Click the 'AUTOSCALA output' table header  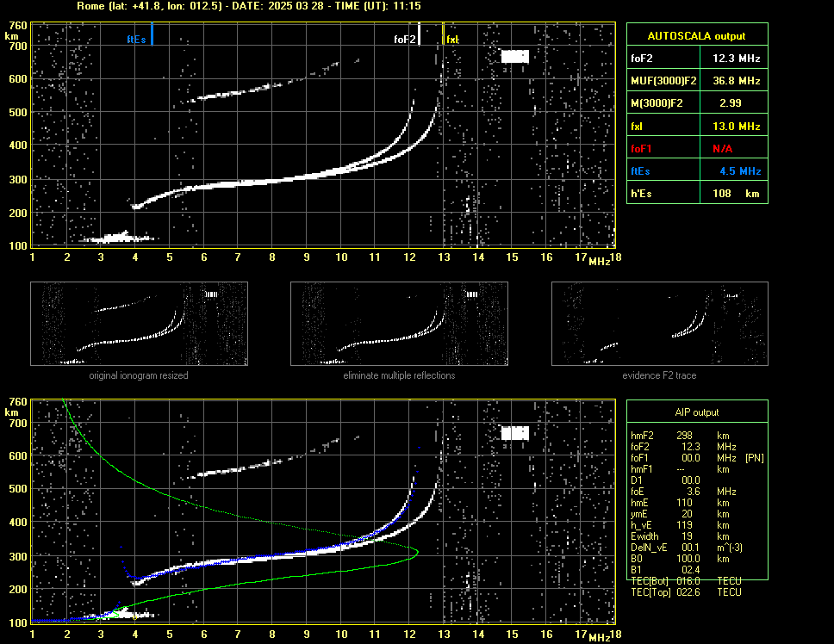click(x=697, y=35)
